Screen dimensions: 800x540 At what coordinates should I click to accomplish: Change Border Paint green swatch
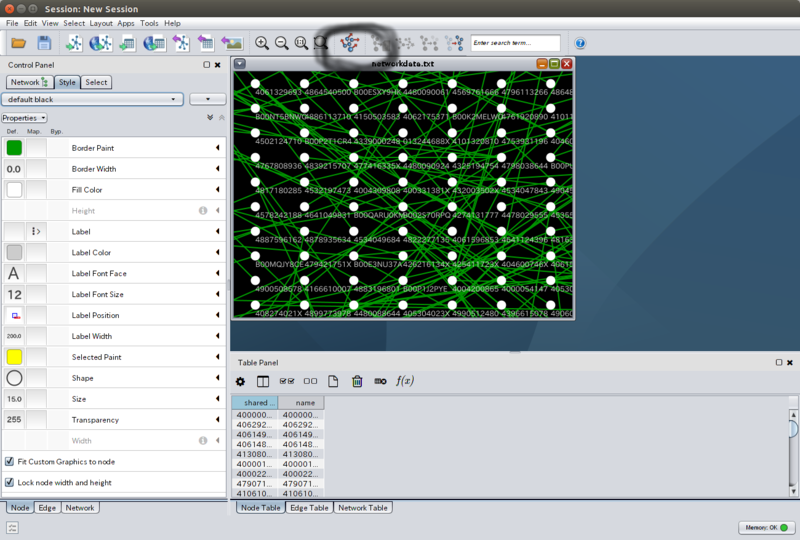[x=14, y=148]
